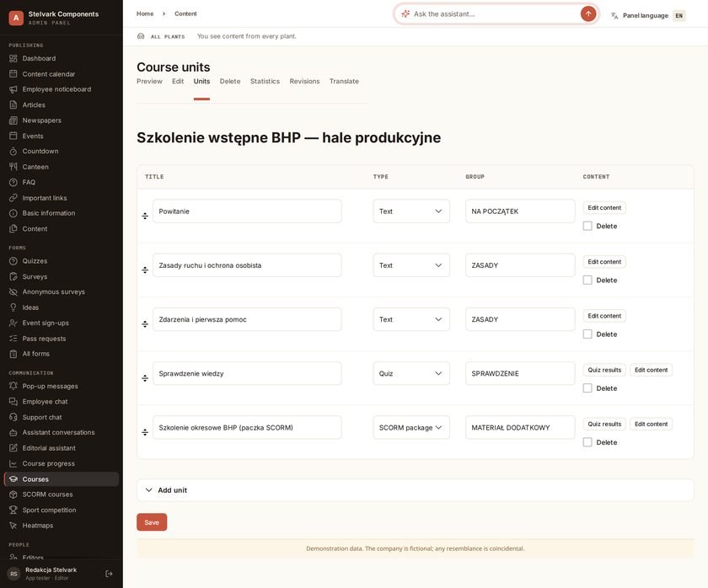Click the logout icon beside Redakcja Stelvark
Image resolution: width=708 pixels, height=588 pixels.
pyautogui.click(x=109, y=574)
